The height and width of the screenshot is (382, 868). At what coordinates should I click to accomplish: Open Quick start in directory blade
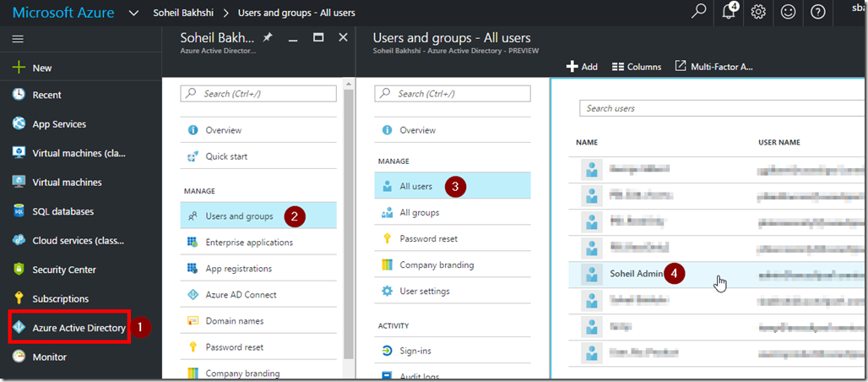click(258, 156)
